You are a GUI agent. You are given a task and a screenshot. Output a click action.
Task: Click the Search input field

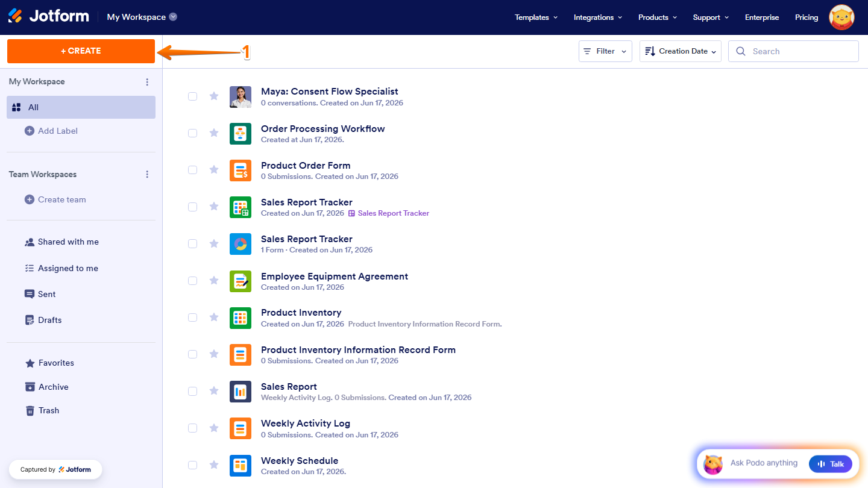(x=793, y=51)
